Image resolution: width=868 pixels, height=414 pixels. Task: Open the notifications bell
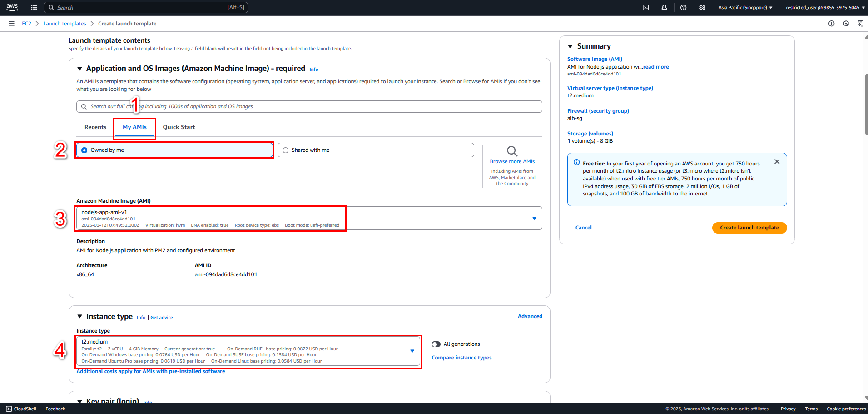(664, 7)
